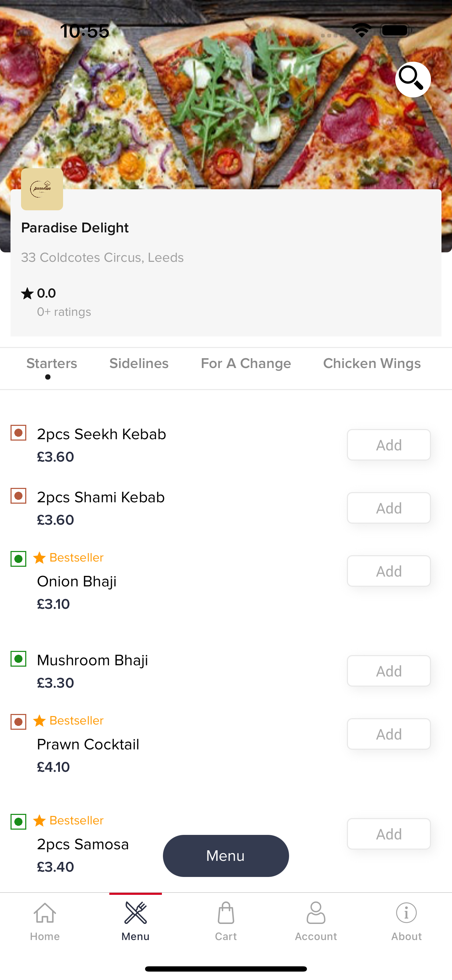452x980 pixels.
Task: Open the search magnifier icon
Action: pyautogui.click(x=413, y=79)
